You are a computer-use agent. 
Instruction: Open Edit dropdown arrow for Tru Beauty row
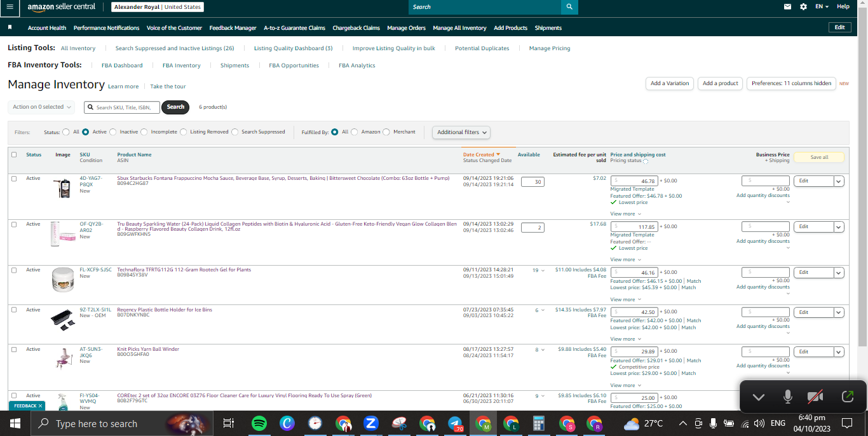(x=839, y=227)
